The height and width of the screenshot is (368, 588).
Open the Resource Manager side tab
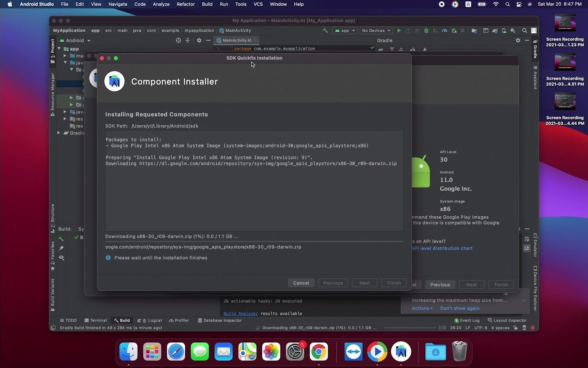(x=52, y=95)
